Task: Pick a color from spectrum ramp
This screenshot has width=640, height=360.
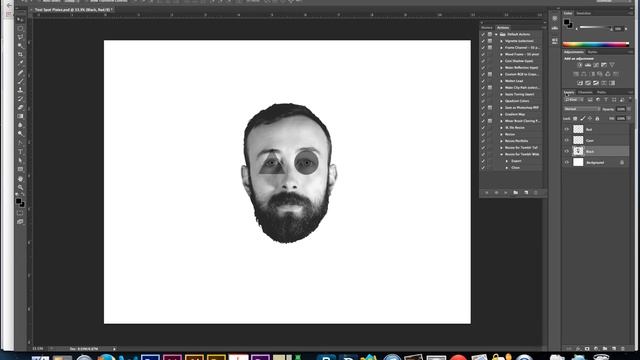Action: (x=596, y=44)
